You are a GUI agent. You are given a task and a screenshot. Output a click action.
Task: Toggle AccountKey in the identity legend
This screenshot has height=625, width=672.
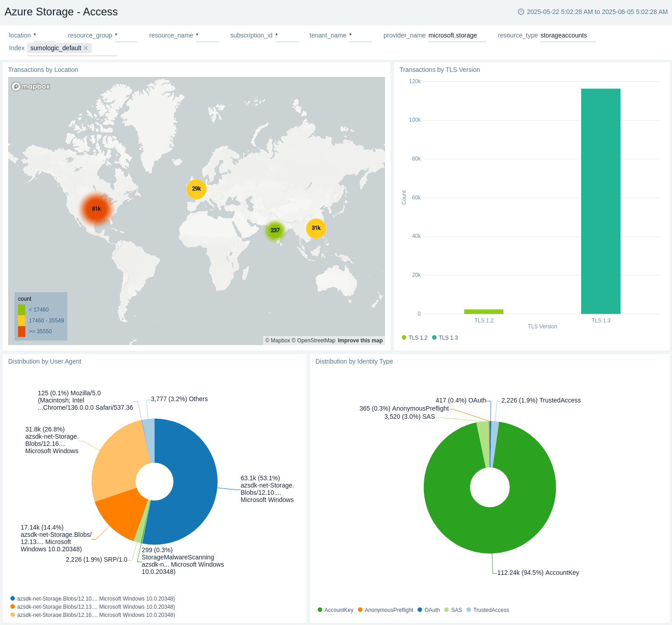pos(335,610)
